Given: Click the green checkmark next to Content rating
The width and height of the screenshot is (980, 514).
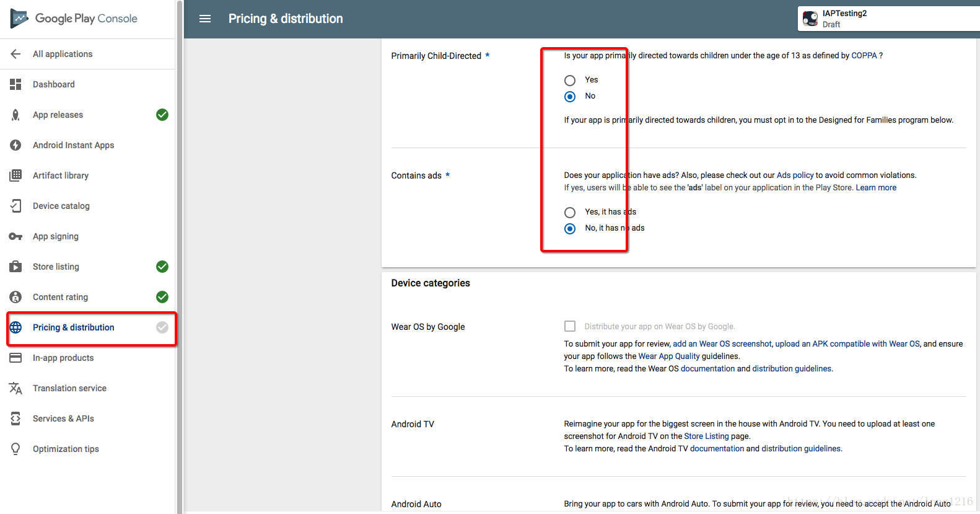Looking at the screenshot, I should [162, 297].
